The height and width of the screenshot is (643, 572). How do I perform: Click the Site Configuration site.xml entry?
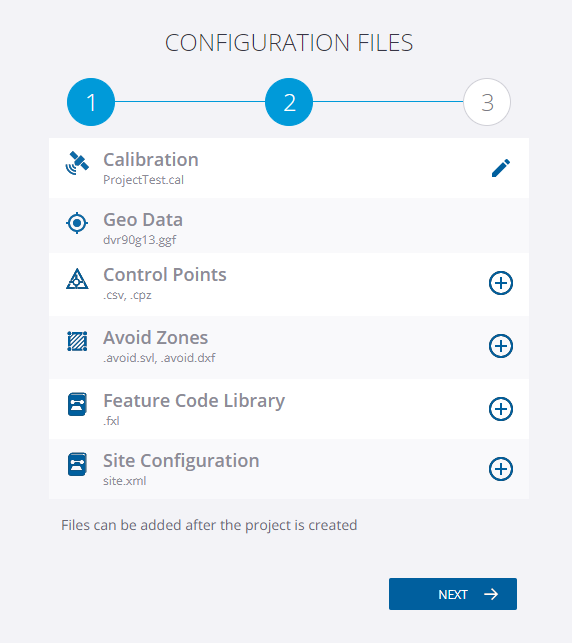click(x=124, y=481)
